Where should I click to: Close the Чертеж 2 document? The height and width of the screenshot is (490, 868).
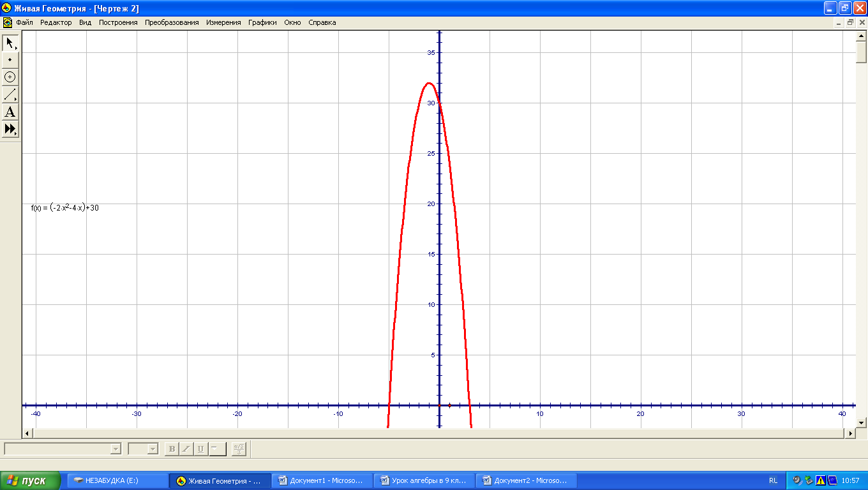(861, 22)
